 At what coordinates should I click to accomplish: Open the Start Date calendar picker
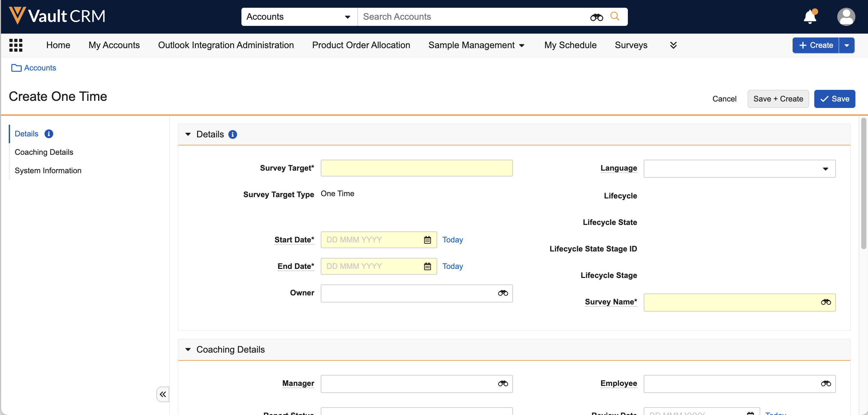coord(427,240)
